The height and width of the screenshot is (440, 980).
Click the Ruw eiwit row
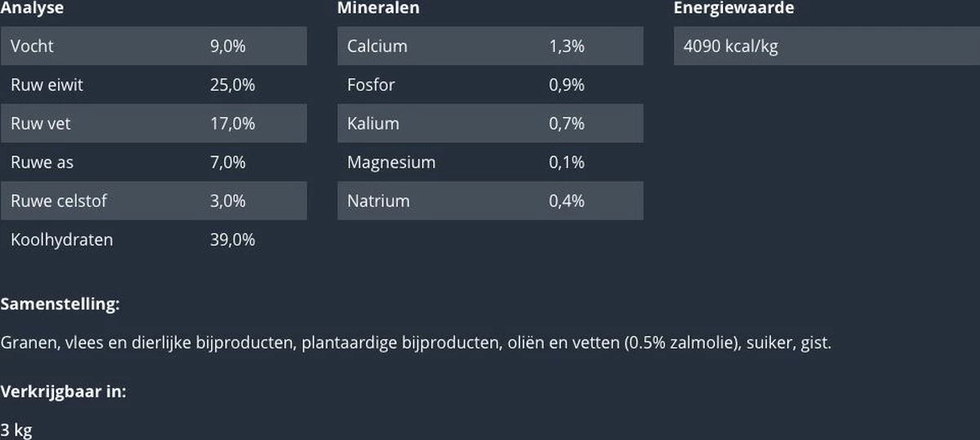coord(154,85)
